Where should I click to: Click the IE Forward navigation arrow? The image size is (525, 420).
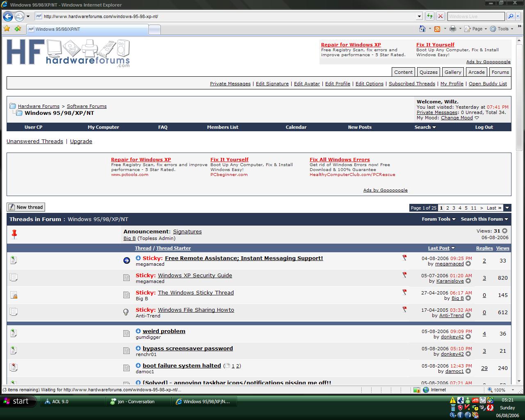pyautogui.click(x=19, y=16)
